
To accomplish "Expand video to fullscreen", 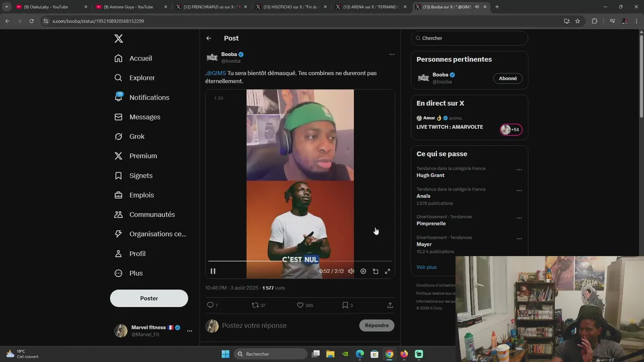I will pyautogui.click(x=387, y=271).
